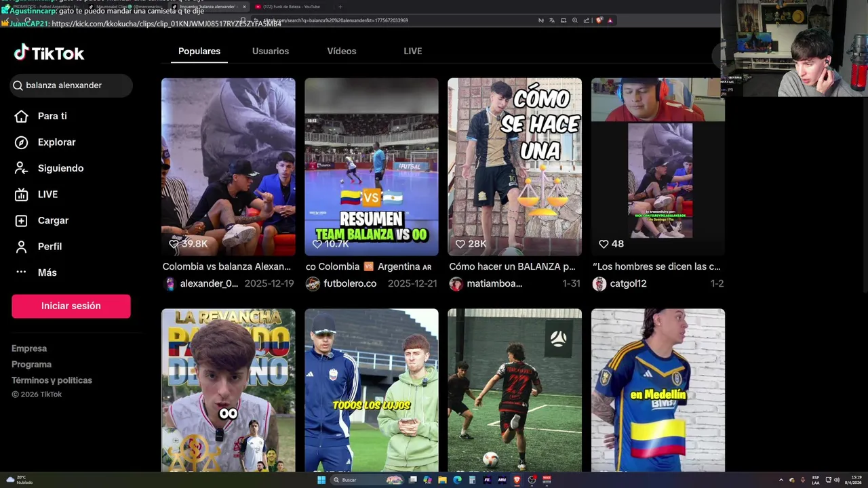868x488 pixels.
Task: Click heart icon showing 28K likes
Action: pyautogui.click(x=460, y=244)
